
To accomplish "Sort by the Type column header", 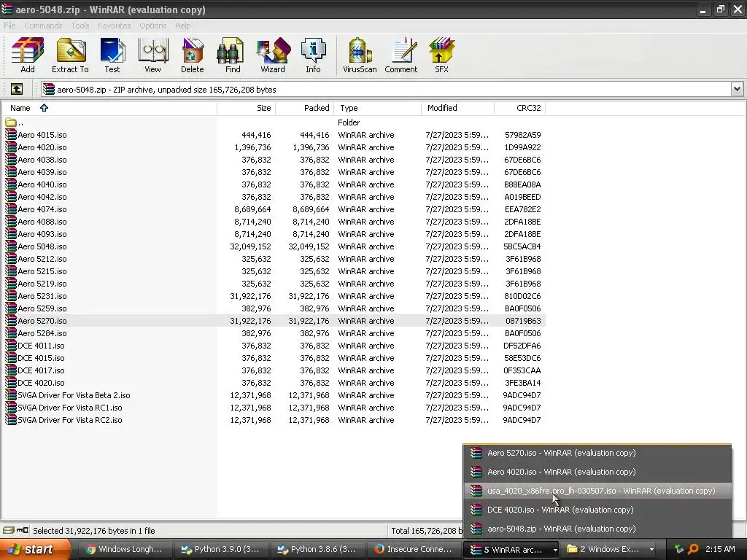I will (378, 108).
